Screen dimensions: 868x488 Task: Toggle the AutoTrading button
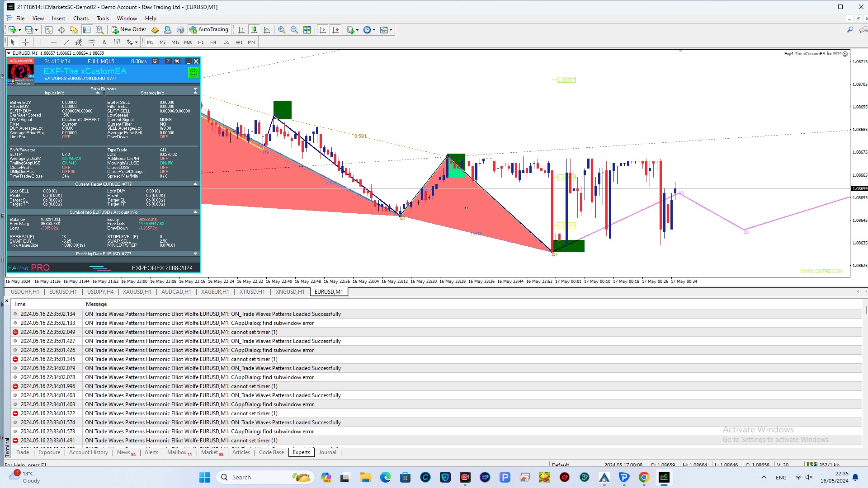coord(209,30)
